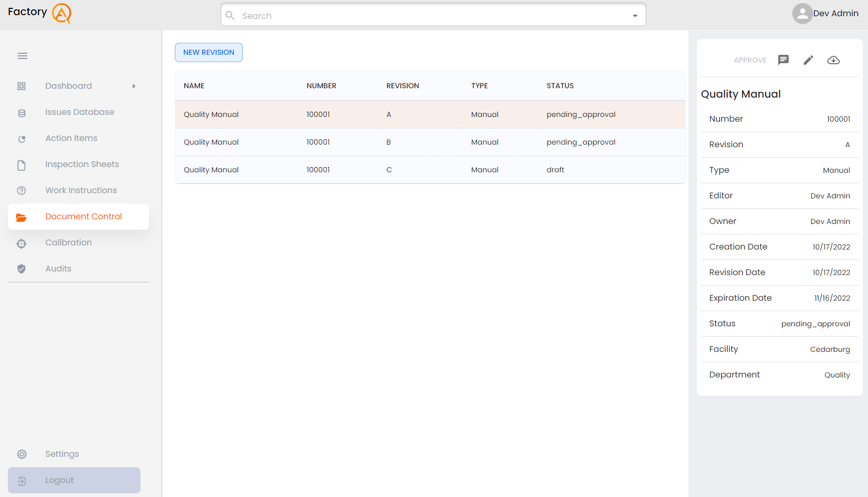Go to Work Instructions
The width and height of the screenshot is (868, 497).
click(x=81, y=191)
